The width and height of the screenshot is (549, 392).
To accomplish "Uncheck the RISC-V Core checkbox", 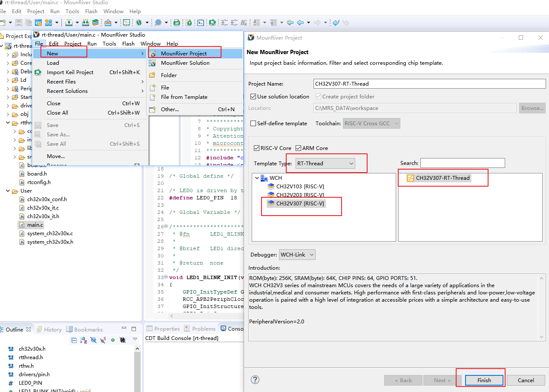I will (x=256, y=148).
